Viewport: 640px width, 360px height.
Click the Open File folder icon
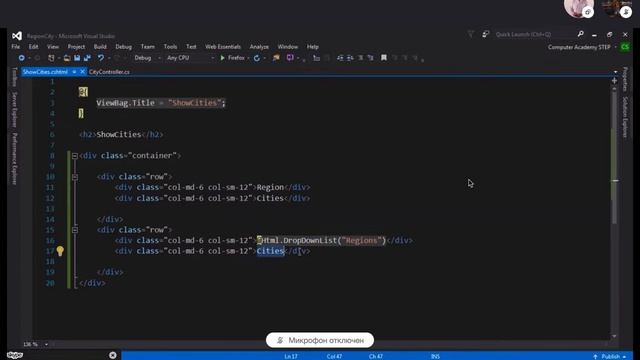[67, 58]
